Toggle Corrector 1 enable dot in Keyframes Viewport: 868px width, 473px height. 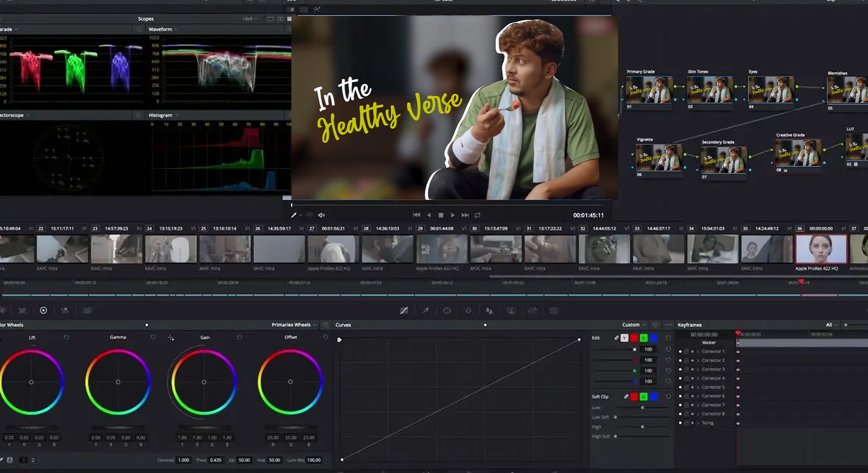pyautogui.click(x=680, y=352)
